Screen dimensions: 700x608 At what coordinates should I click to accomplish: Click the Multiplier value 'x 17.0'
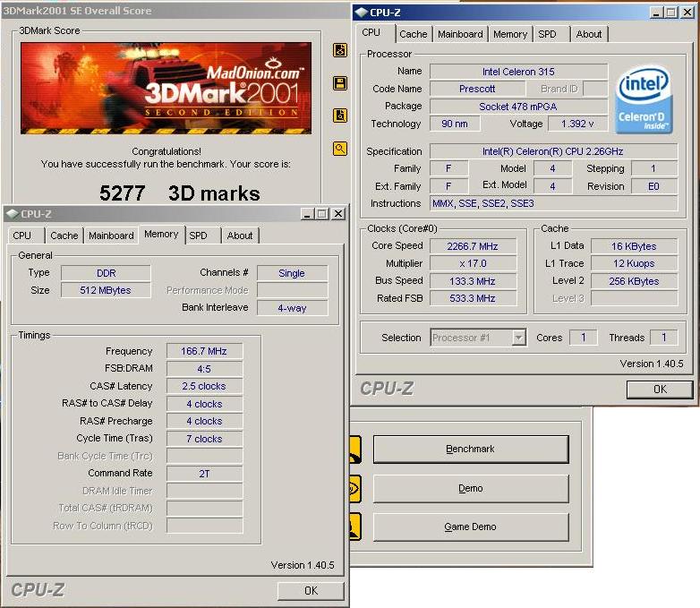click(473, 263)
